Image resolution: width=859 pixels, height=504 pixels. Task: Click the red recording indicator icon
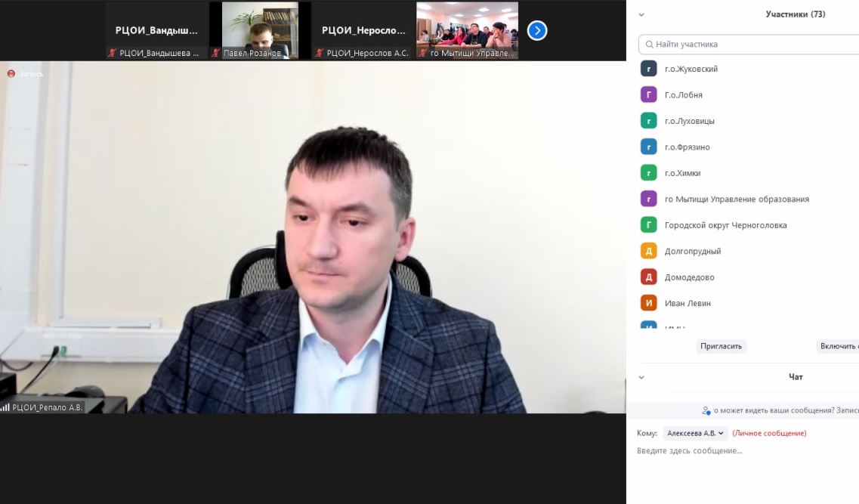click(11, 73)
